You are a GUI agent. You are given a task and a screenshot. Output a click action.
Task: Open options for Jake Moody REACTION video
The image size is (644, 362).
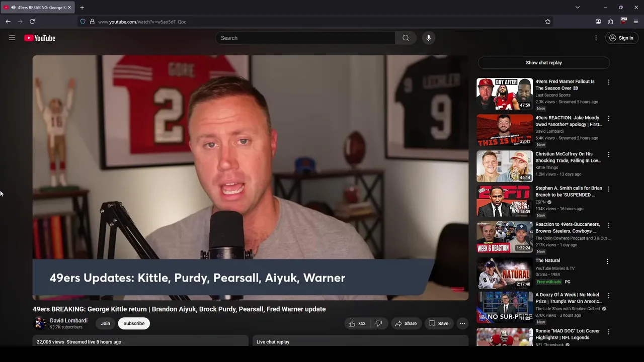tap(608, 118)
